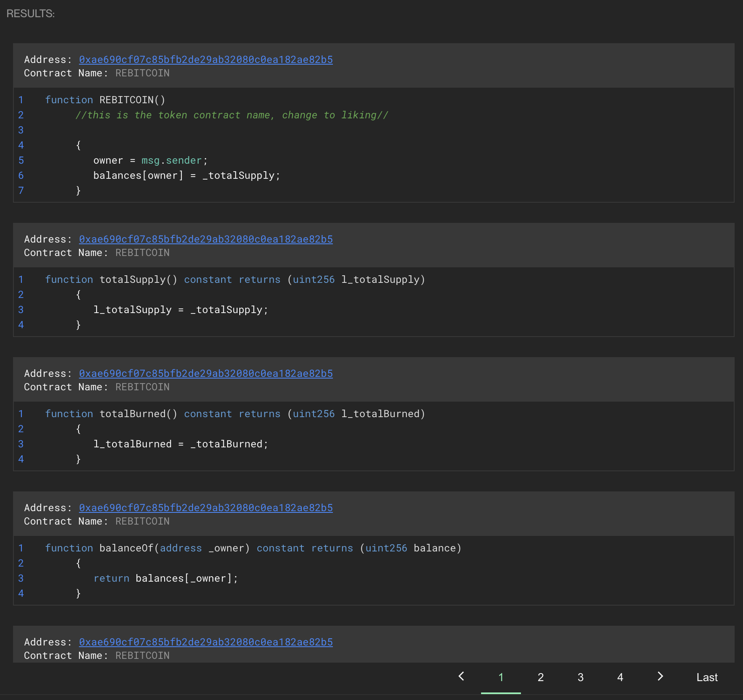Switch to results page 2

click(x=540, y=677)
